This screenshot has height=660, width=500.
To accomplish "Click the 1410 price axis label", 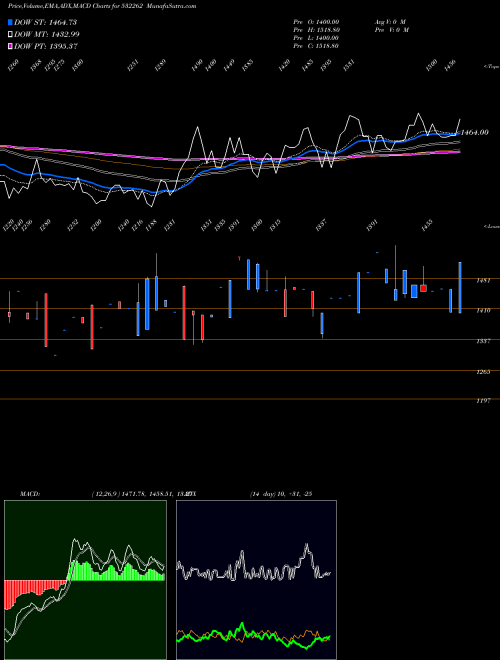I will point(483,311).
